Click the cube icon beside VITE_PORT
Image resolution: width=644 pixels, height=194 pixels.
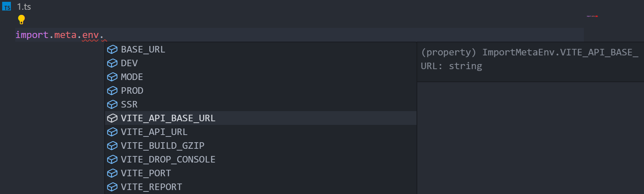112,173
